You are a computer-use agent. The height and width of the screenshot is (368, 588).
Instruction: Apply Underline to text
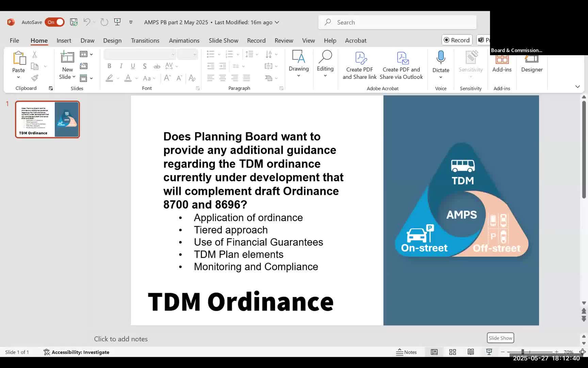(x=133, y=66)
